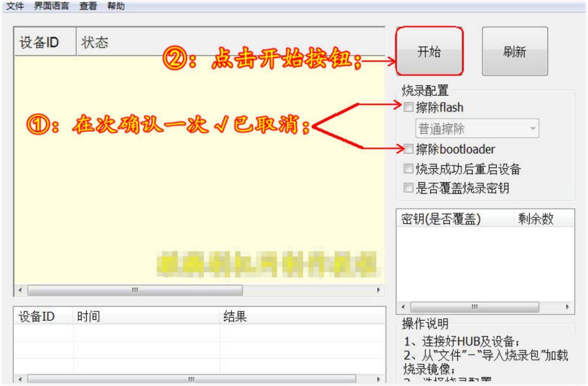Click status list horizontal scrollbar thumb
Viewport: 588px width, 386px height.
[x=135, y=290]
